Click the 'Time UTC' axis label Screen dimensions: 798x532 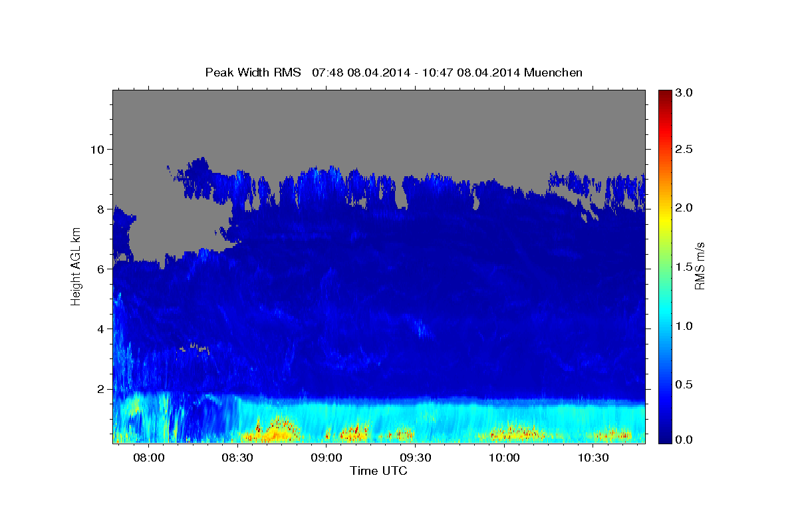click(378, 471)
